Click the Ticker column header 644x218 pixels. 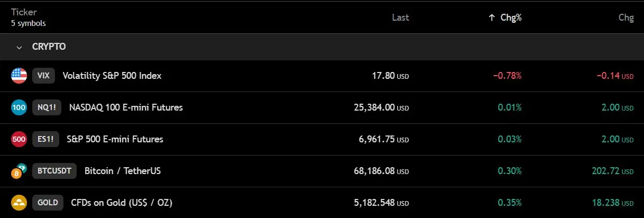pos(23,12)
